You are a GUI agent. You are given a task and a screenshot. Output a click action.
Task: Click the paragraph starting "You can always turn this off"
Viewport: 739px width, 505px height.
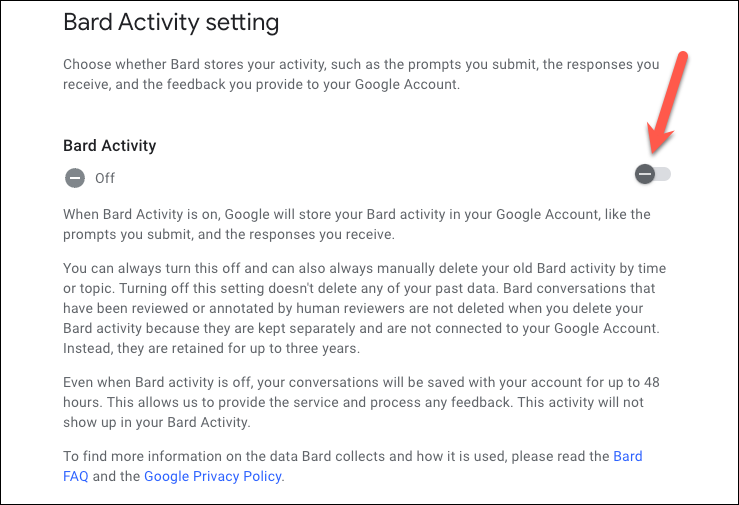coord(364,308)
